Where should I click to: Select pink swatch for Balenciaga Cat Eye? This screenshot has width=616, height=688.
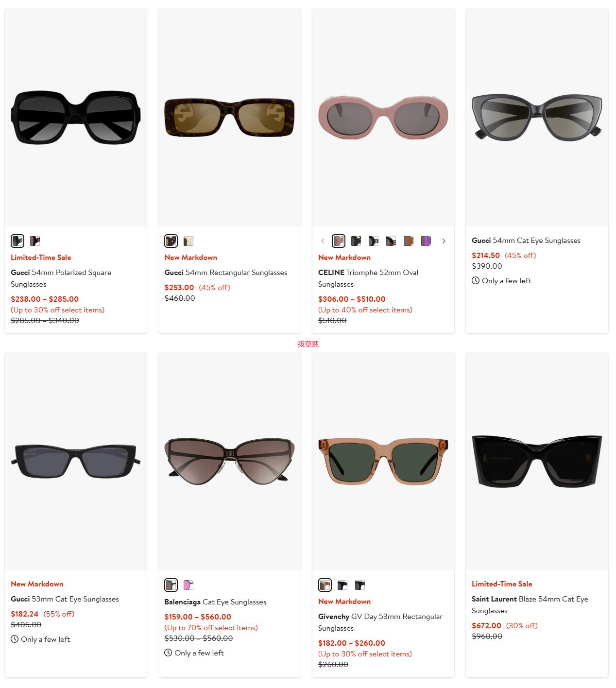pos(188,585)
